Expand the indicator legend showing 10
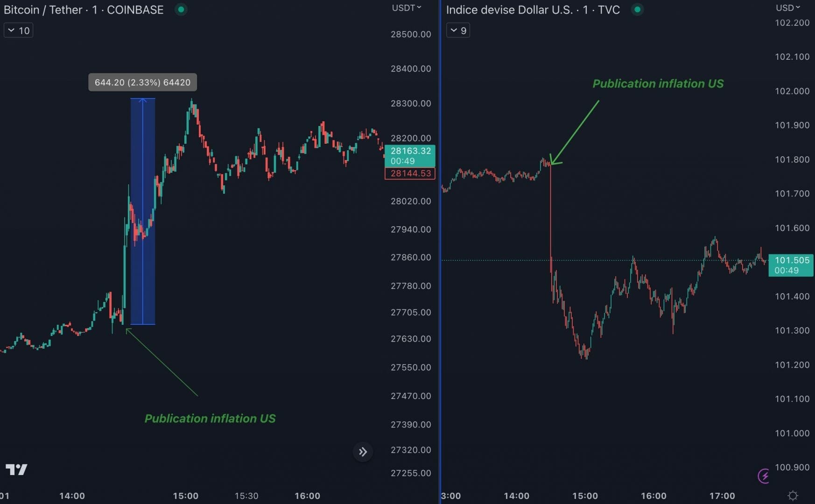The width and height of the screenshot is (815, 504). click(x=19, y=31)
